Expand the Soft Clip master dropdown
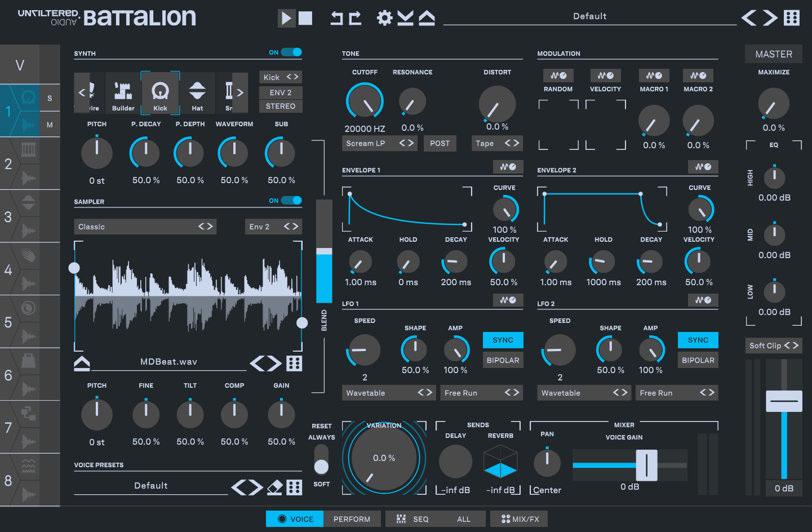Screen dimensions: 812x532 [773, 345]
